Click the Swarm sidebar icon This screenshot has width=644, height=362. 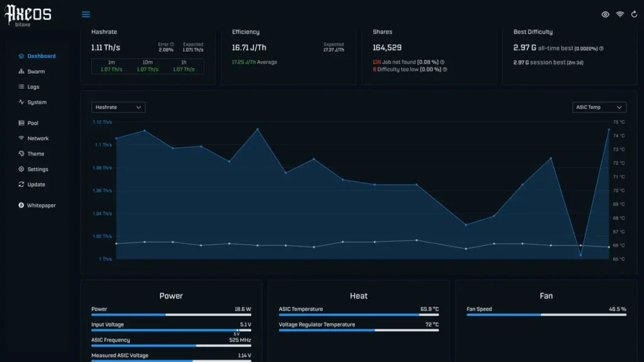pos(21,72)
